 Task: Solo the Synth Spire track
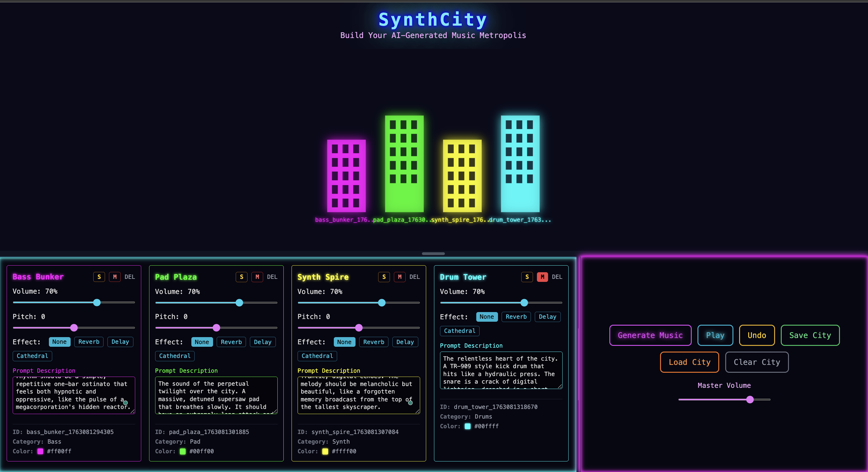[384, 277]
